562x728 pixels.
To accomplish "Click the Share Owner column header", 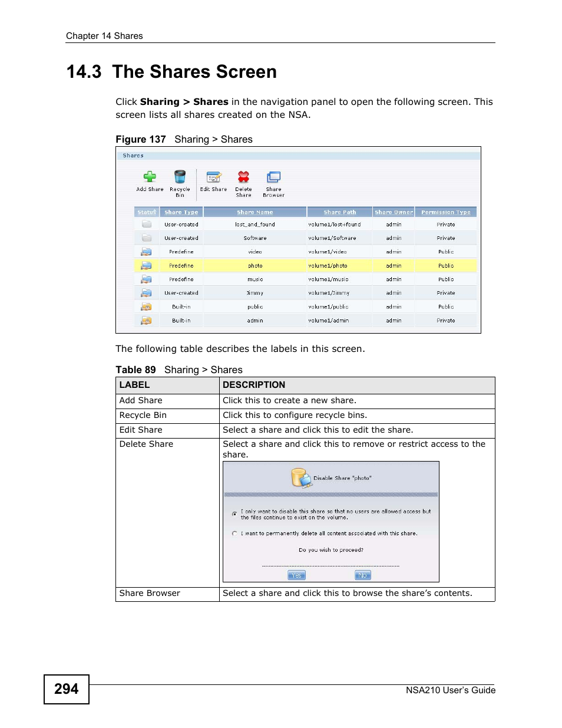I will click(x=393, y=212).
